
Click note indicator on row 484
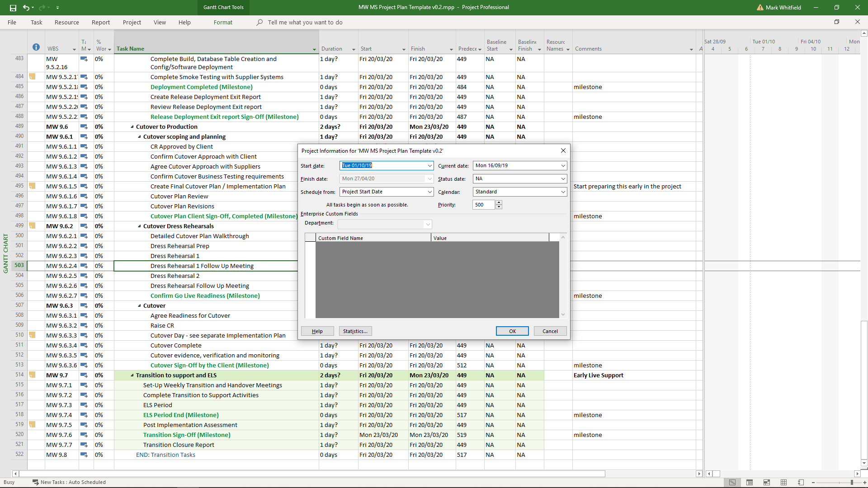(x=32, y=77)
